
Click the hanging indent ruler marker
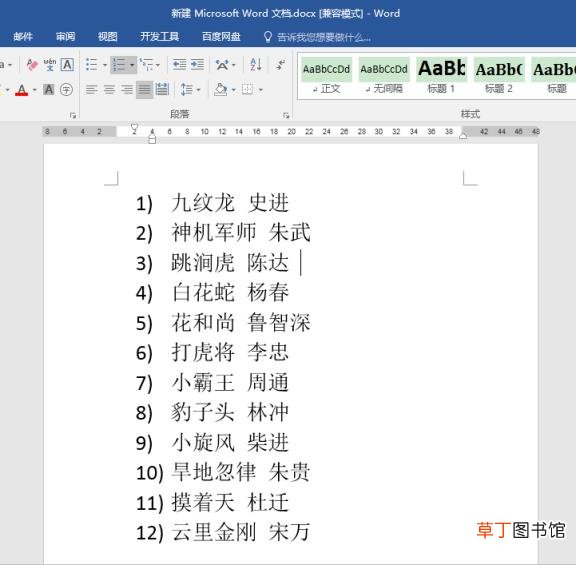(x=152, y=137)
